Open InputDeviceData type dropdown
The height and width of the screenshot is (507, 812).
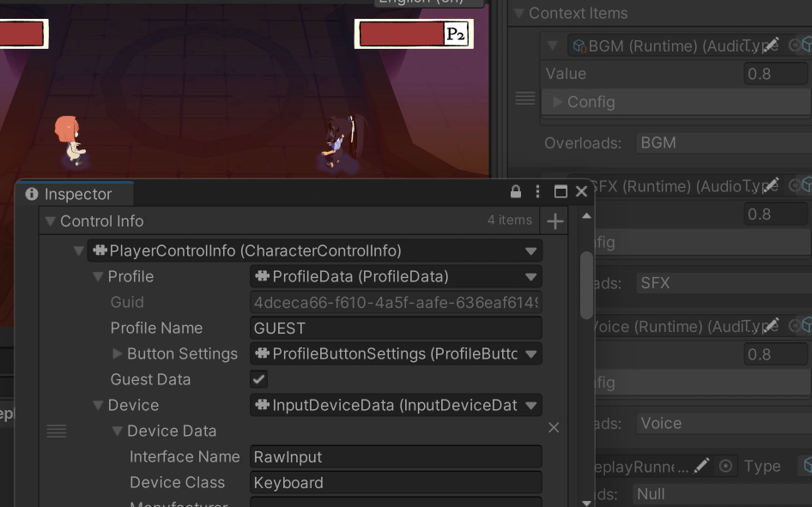pyautogui.click(x=530, y=405)
